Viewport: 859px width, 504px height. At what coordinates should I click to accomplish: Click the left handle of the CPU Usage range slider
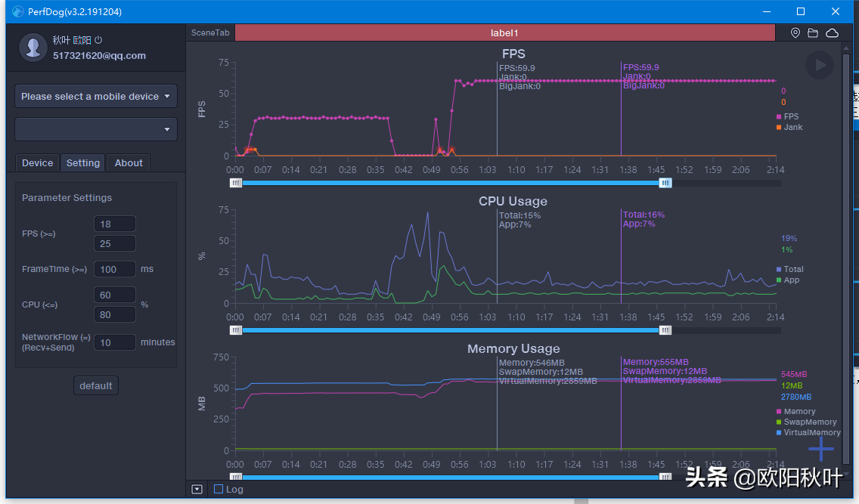click(x=236, y=330)
